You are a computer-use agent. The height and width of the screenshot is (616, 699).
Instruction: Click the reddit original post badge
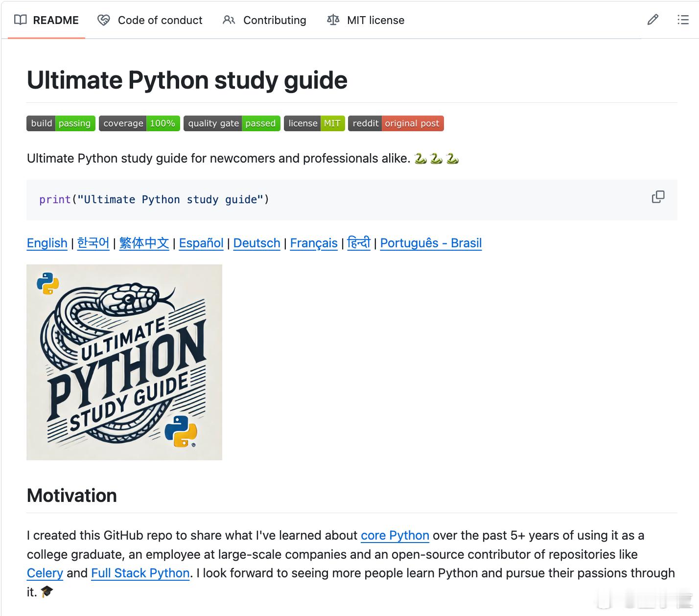(396, 123)
